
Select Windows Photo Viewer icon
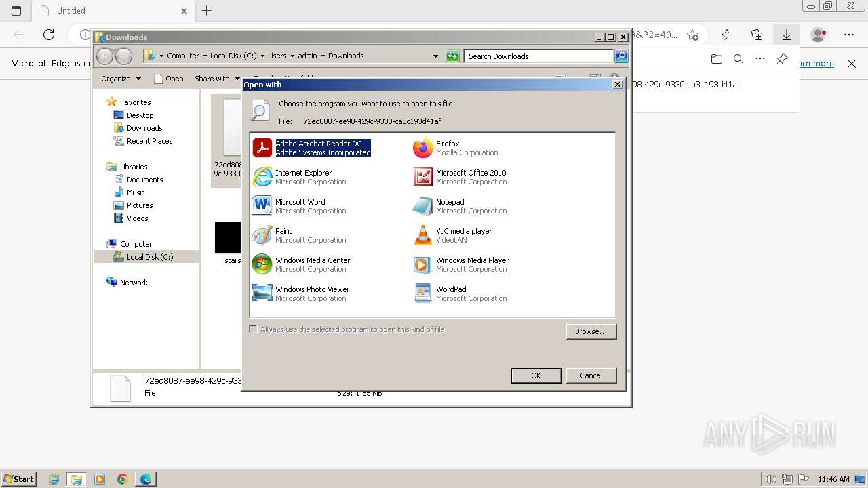point(262,293)
